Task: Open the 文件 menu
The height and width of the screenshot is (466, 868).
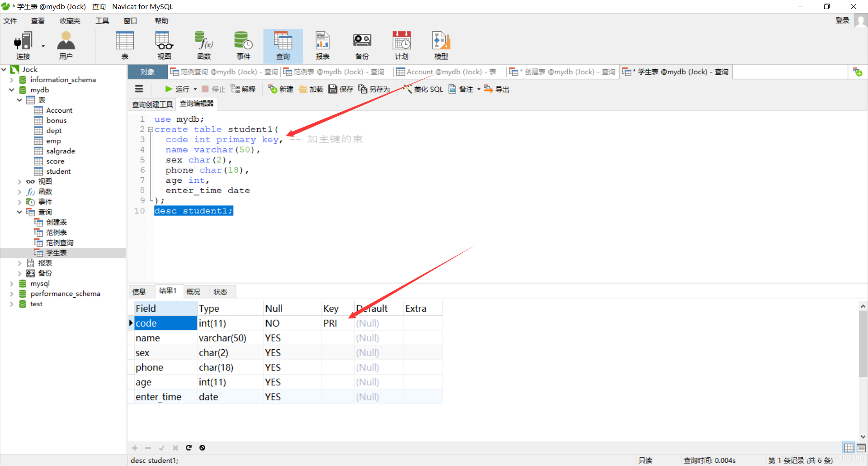Action: click(x=10, y=21)
